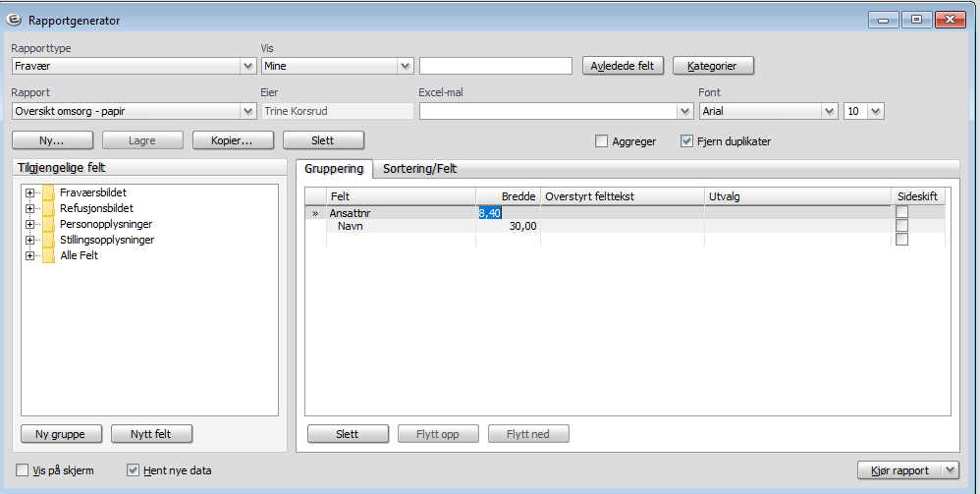
Task: Select the Navn row in the grid
Action: (x=625, y=226)
